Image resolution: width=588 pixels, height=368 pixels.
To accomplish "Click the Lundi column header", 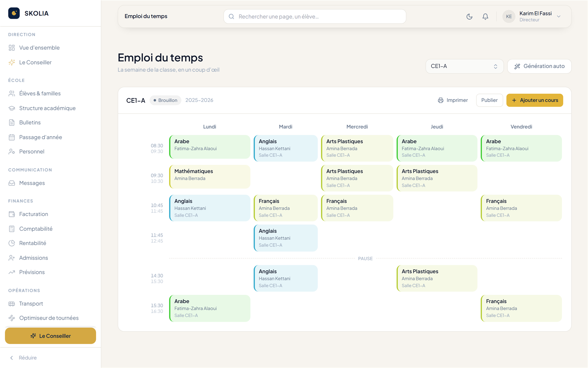I will pyautogui.click(x=210, y=127).
